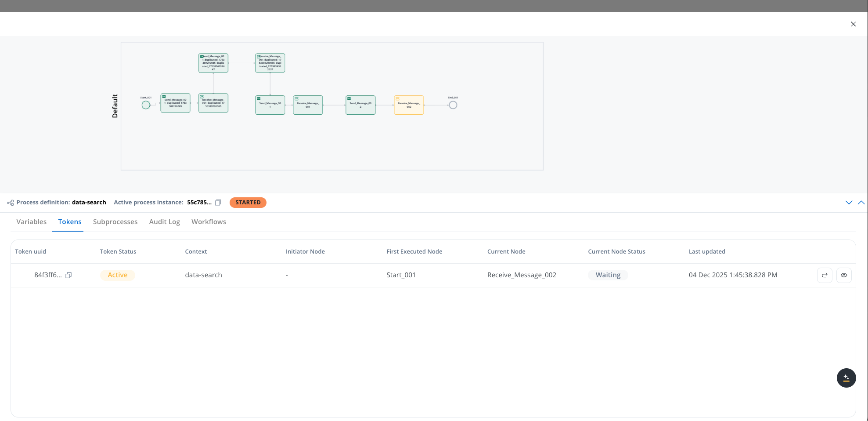The image size is (868, 421).
Task: Select the Send_Message_002 node in diagram
Action: click(x=360, y=105)
